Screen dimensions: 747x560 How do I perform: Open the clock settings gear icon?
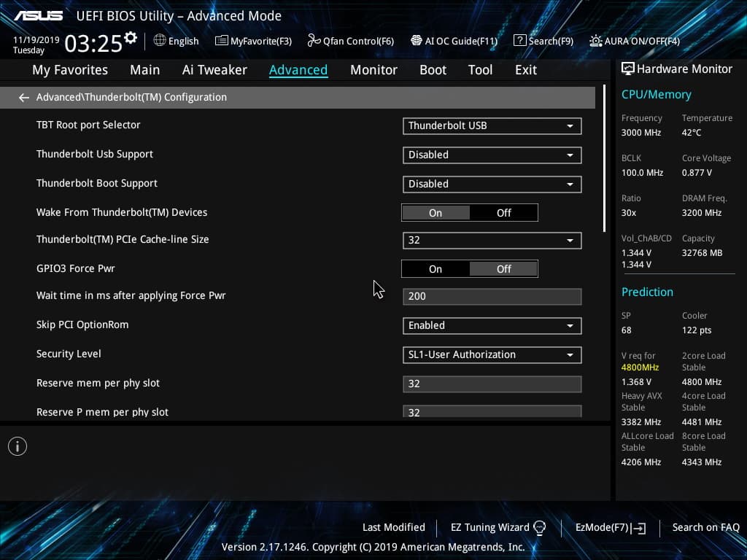coord(131,38)
